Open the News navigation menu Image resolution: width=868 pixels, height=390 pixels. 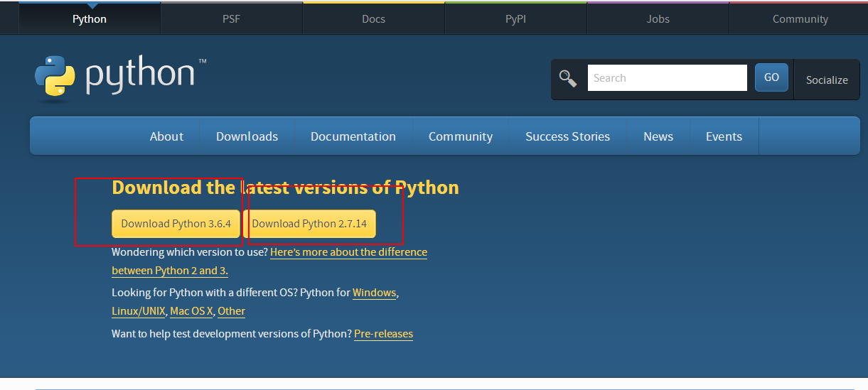pos(658,136)
